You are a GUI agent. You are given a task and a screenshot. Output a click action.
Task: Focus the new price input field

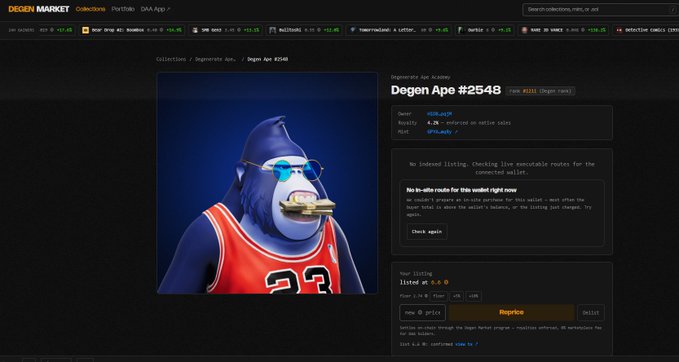pos(422,313)
